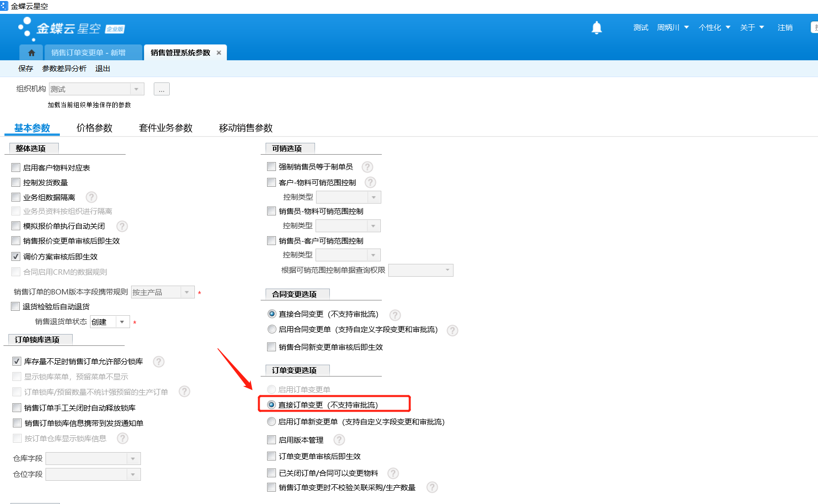Click 注销 to log out
The height and width of the screenshot is (504, 818).
coord(785,28)
